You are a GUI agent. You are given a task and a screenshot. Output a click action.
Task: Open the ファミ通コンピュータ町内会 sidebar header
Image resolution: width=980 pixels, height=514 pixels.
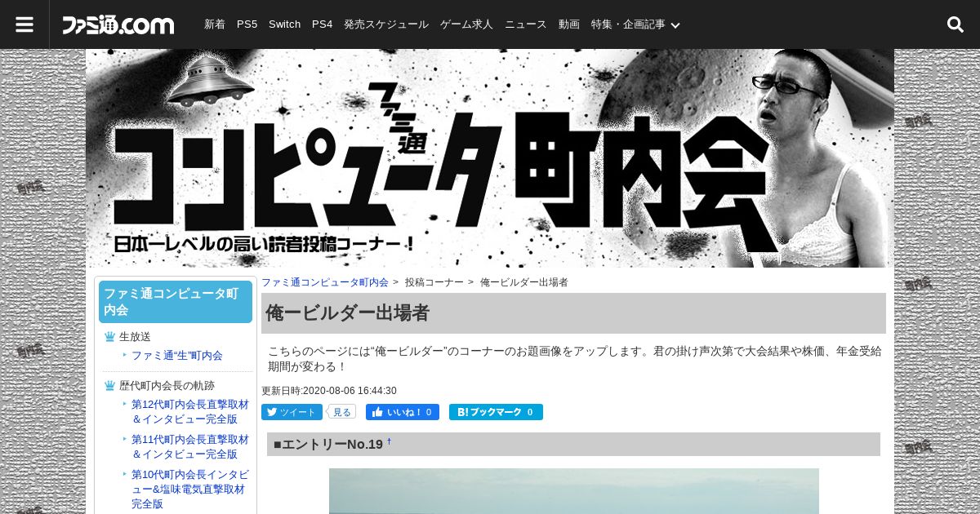pyautogui.click(x=176, y=302)
